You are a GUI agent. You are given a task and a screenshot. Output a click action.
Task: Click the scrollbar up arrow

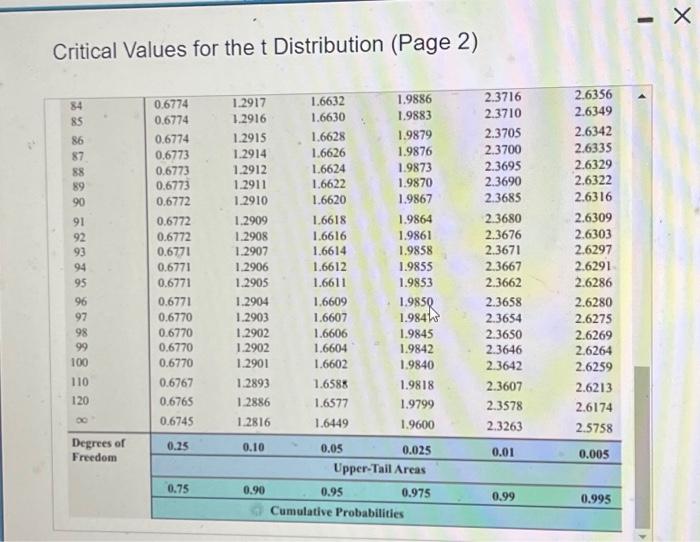tap(642, 96)
